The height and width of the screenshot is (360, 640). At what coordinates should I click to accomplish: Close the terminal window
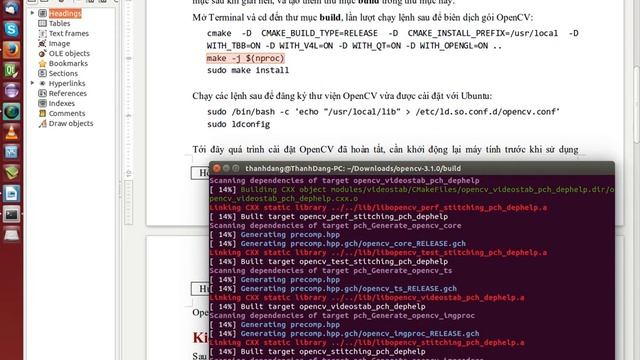[x=217, y=168]
